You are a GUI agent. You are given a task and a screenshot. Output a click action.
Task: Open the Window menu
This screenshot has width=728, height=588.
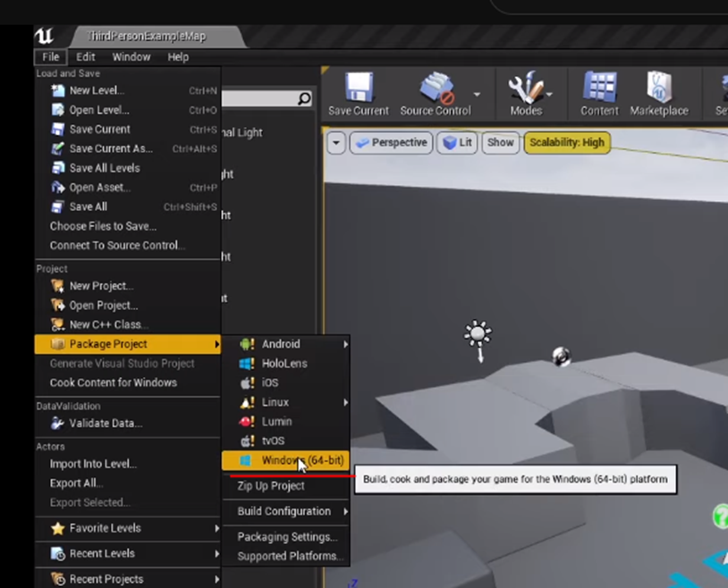[131, 57]
